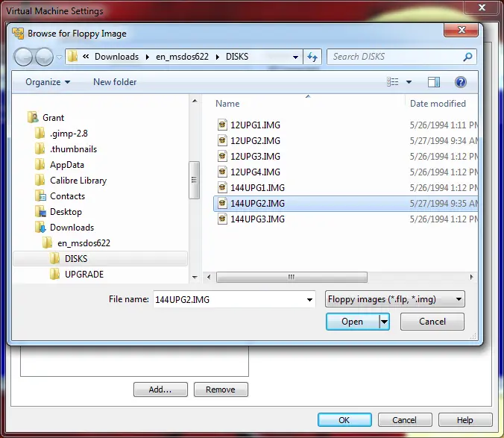
Task: Click the Refresh button next to address bar
Action: [x=312, y=57]
